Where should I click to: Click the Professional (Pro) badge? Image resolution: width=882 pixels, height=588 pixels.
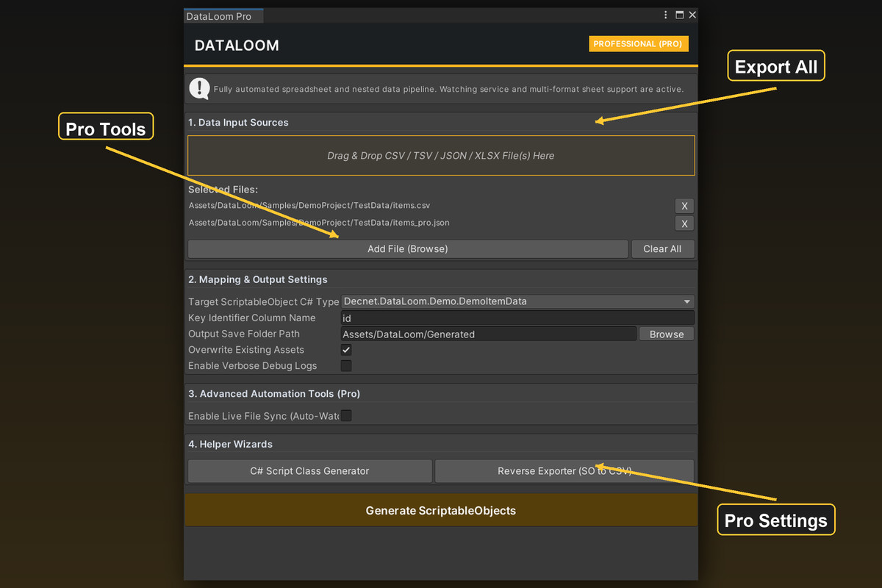click(639, 44)
